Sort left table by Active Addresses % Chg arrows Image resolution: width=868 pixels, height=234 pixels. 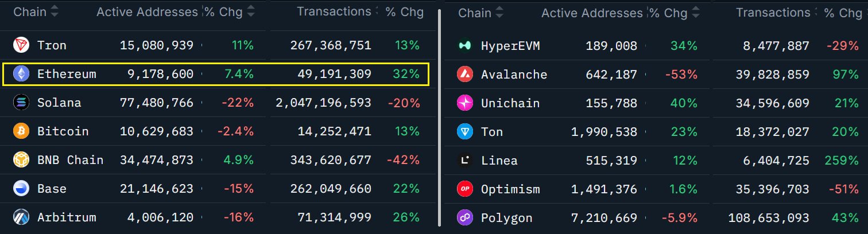(x=251, y=12)
